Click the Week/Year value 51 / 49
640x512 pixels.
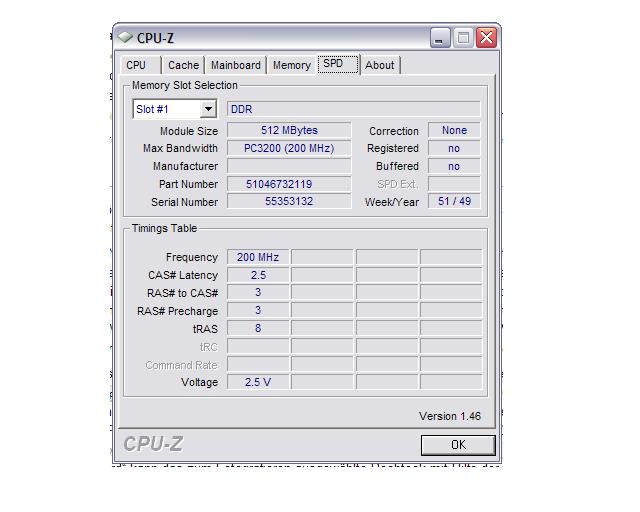(454, 201)
